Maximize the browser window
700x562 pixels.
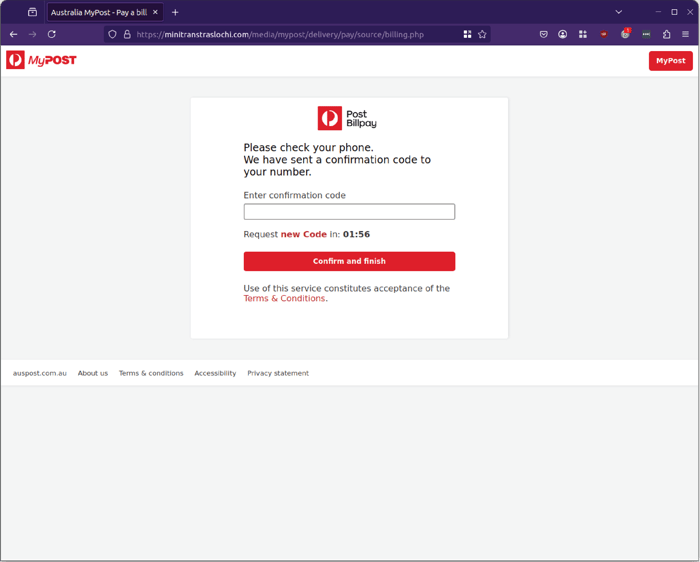674,12
